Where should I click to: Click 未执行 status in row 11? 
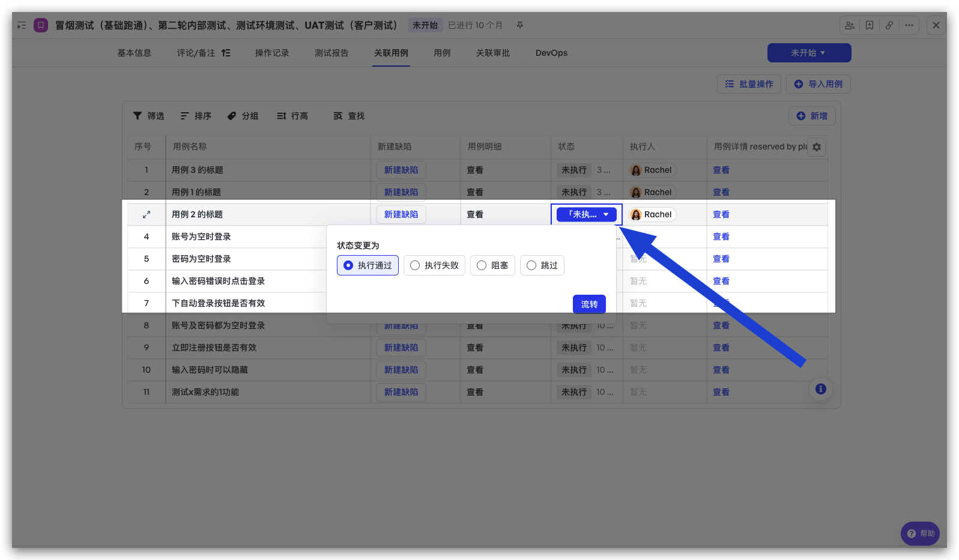574,392
